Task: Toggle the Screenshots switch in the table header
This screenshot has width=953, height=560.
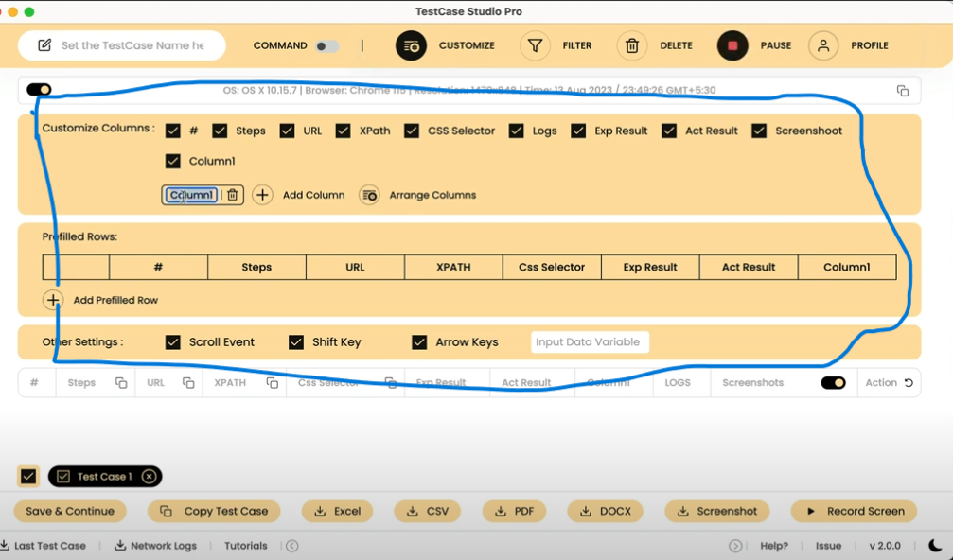Action: [x=832, y=382]
